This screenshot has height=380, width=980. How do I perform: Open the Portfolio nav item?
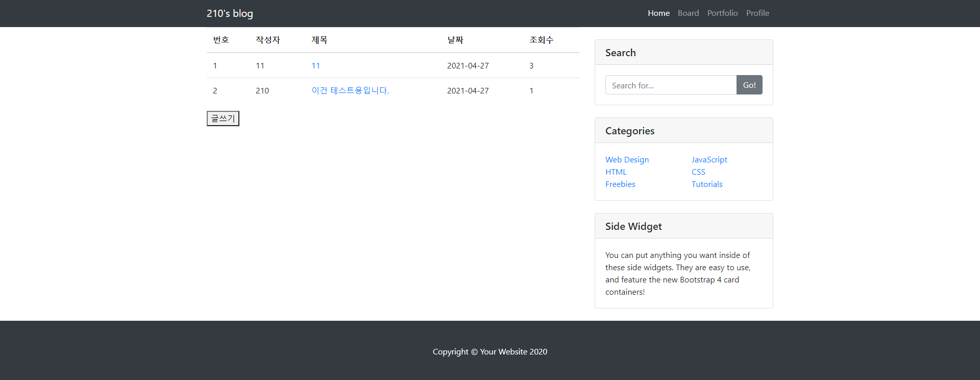coord(722,13)
